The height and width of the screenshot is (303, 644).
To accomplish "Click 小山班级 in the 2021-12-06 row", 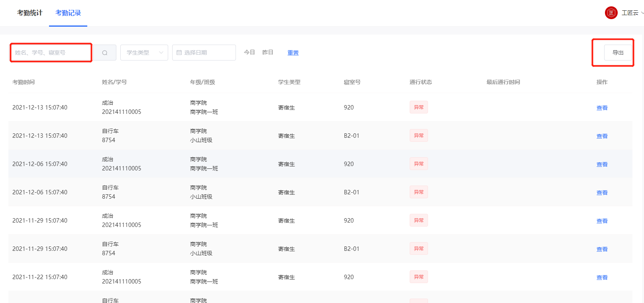I will click(201, 197).
